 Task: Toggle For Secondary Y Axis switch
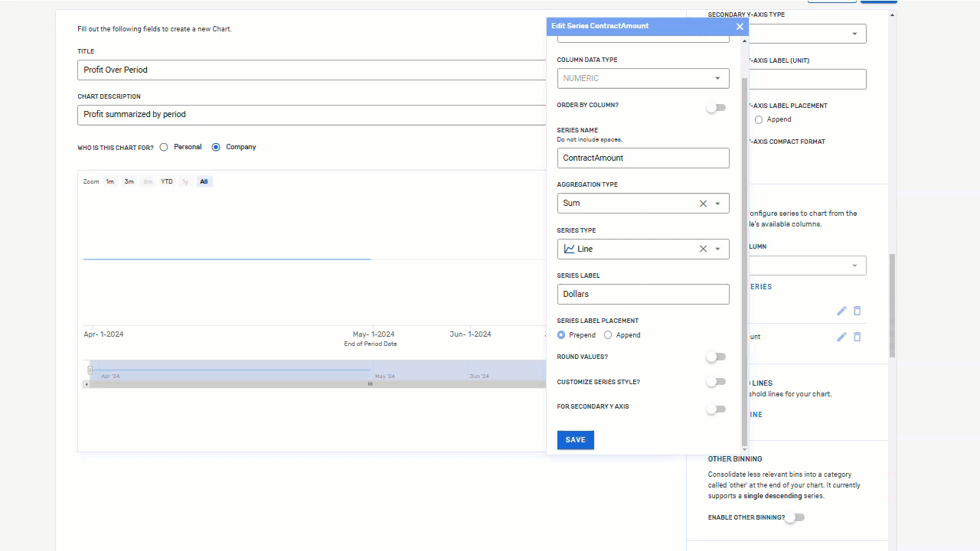(x=716, y=409)
